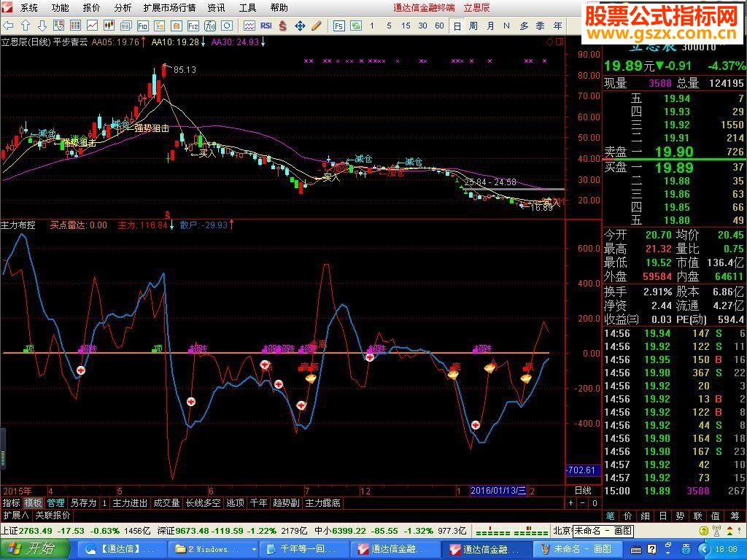
Task: Select the pencil drawing tool icon
Action: point(317,26)
